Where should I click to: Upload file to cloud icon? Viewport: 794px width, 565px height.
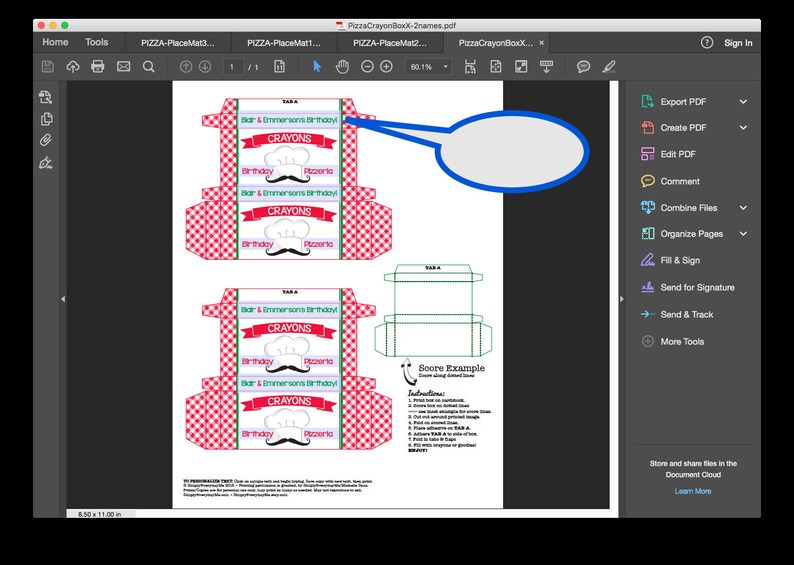(73, 66)
